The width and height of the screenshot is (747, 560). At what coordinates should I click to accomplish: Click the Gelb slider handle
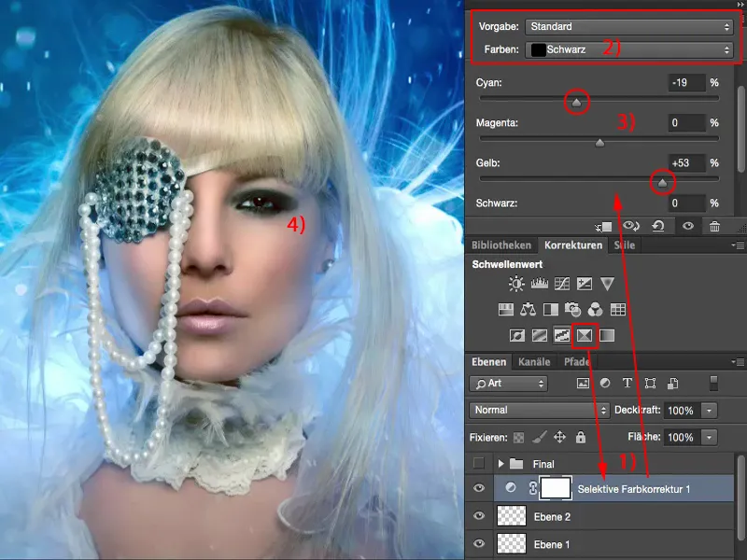pos(662,182)
